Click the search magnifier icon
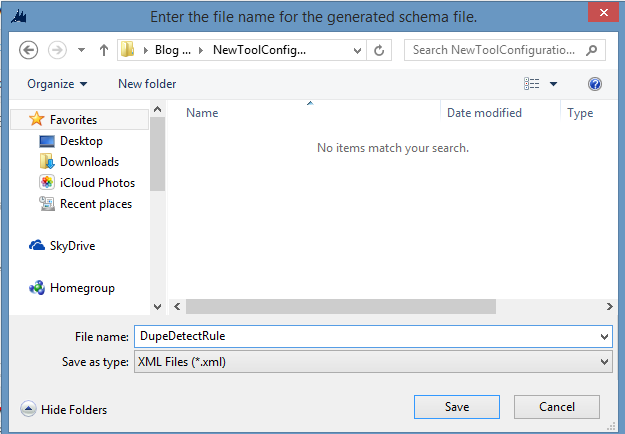This screenshot has height=434, width=625. coord(593,50)
